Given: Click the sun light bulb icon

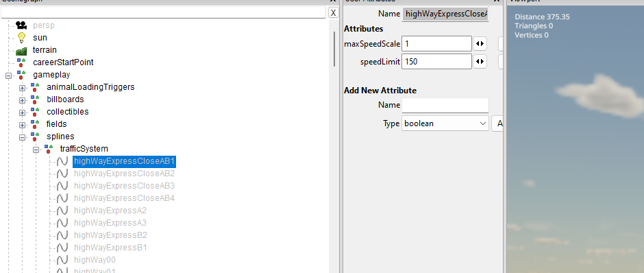Looking at the screenshot, I should pyautogui.click(x=21, y=38).
